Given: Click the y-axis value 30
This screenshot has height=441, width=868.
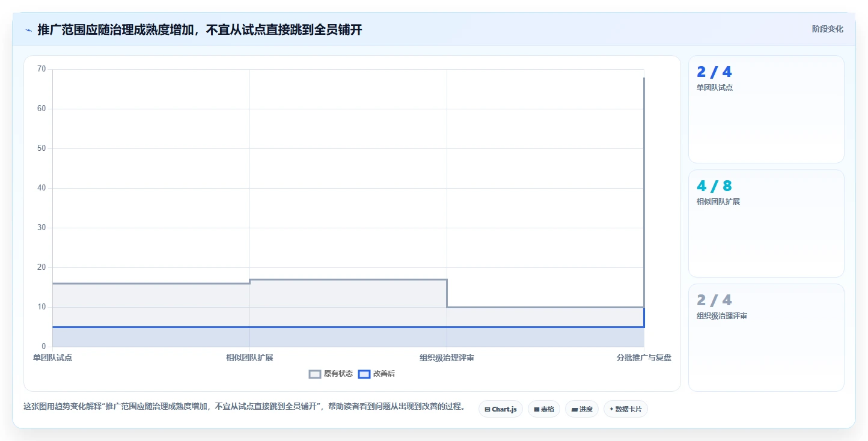Looking at the screenshot, I should (x=41, y=228).
